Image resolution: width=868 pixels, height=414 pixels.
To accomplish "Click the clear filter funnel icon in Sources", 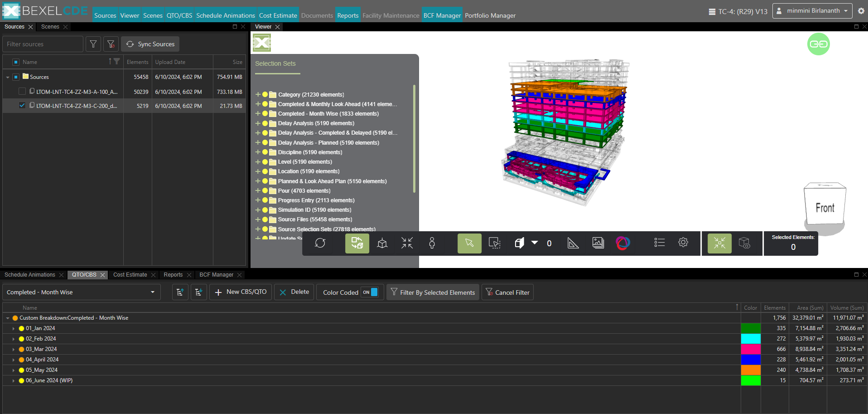I will (x=111, y=44).
